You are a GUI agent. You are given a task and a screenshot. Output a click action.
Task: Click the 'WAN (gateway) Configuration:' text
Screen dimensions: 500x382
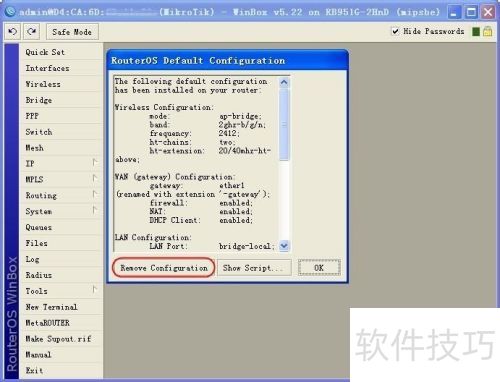pos(175,177)
